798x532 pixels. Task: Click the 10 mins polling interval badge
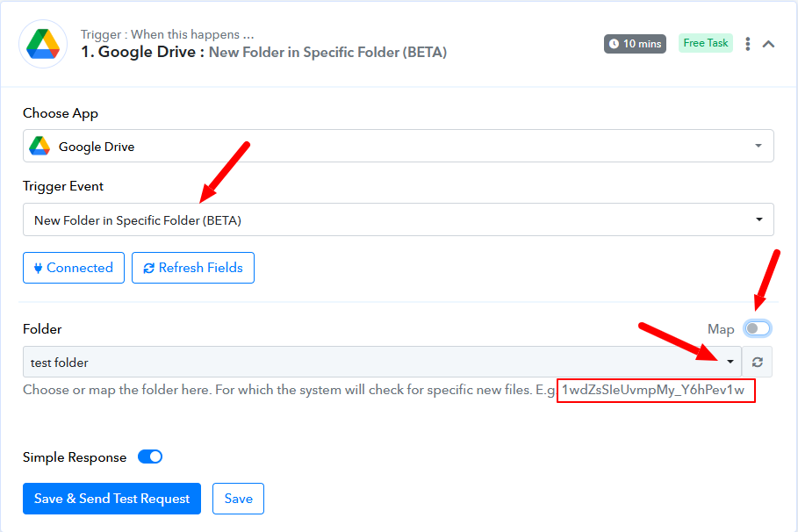pyautogui.click(x=635, y=44)
